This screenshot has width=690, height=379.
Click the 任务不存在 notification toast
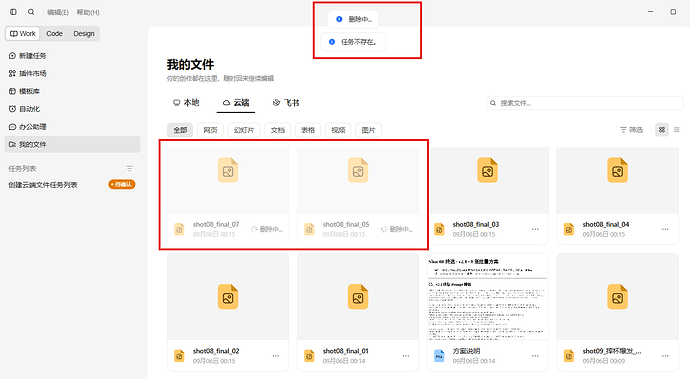click(353, 42)
